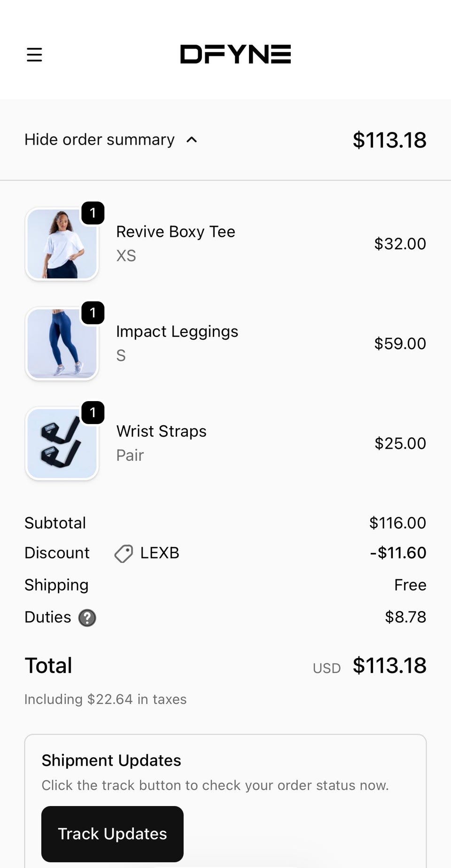Open the Impact Leggings product thumbnail

tap(62, 344)
